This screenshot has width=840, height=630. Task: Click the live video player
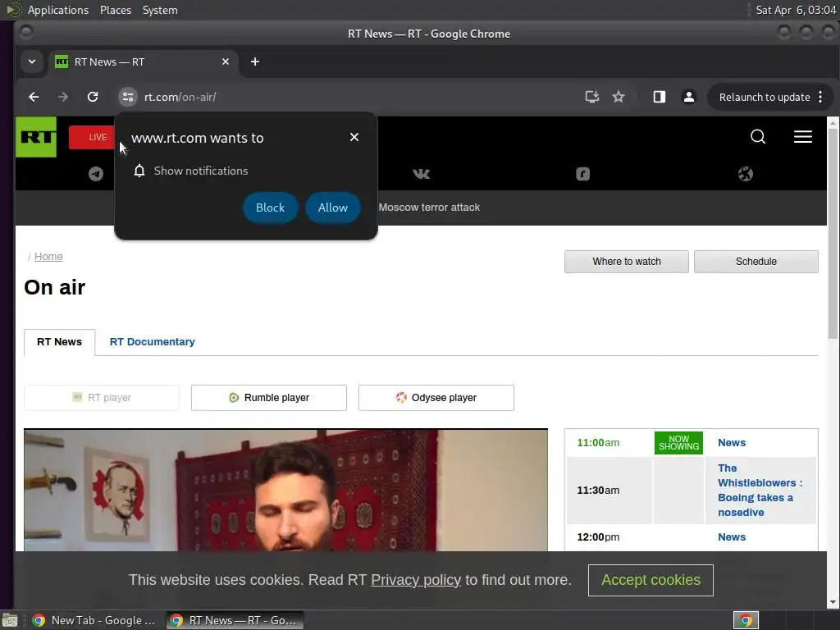click(x=285, y=491)
